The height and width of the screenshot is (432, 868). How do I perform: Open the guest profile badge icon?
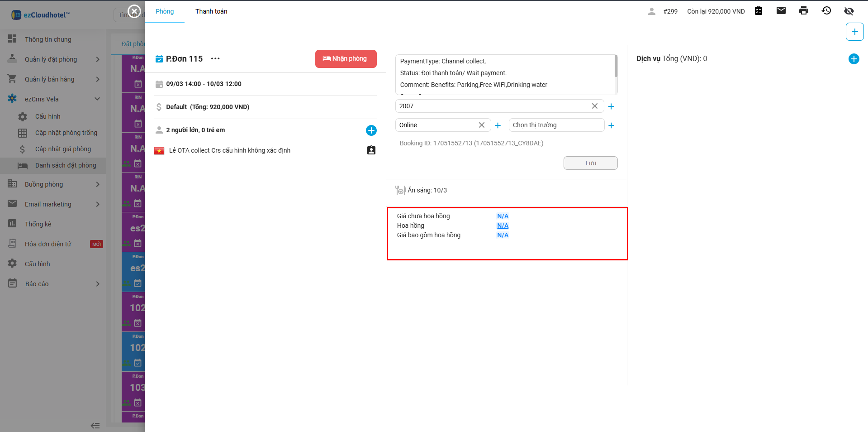pos(371,150)
